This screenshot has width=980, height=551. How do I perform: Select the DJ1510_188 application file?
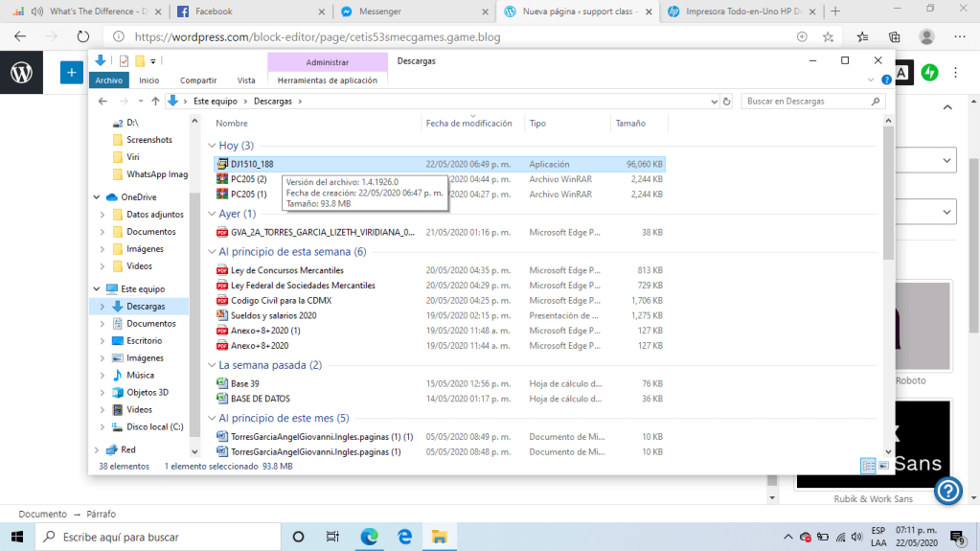(252, 164)
